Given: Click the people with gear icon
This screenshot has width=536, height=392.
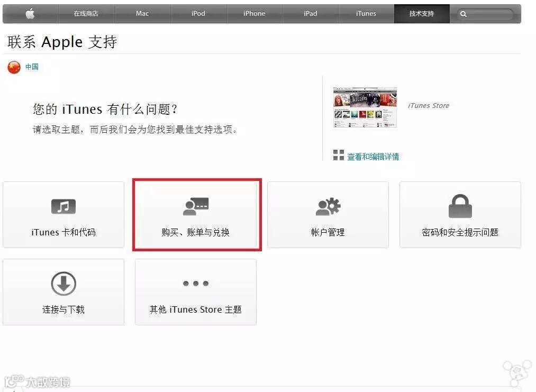Looking at the screenshot, I should coord(328,206).
